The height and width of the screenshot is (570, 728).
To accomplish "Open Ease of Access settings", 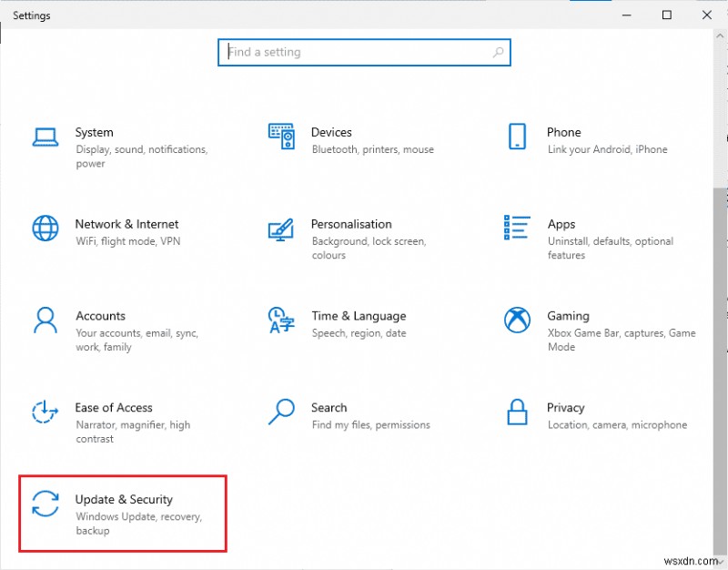I will coord(114,408).
